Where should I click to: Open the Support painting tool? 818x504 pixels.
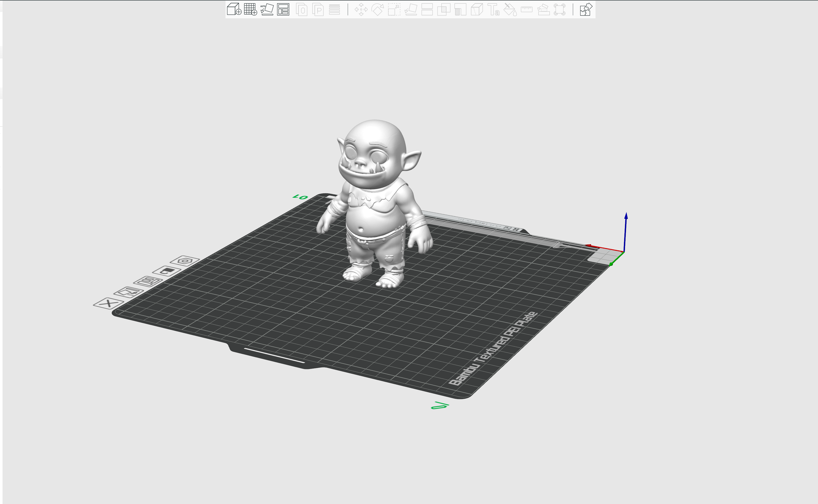point(459,10)
